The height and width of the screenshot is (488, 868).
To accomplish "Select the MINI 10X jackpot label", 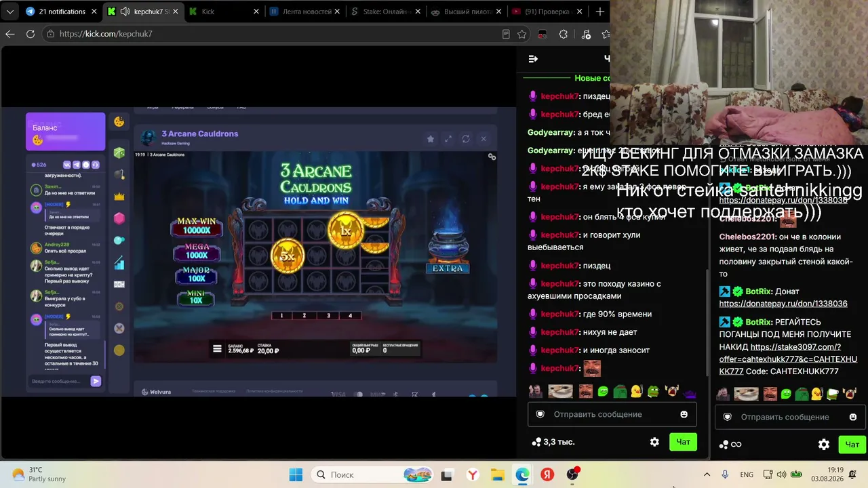I will coord(195,297).
